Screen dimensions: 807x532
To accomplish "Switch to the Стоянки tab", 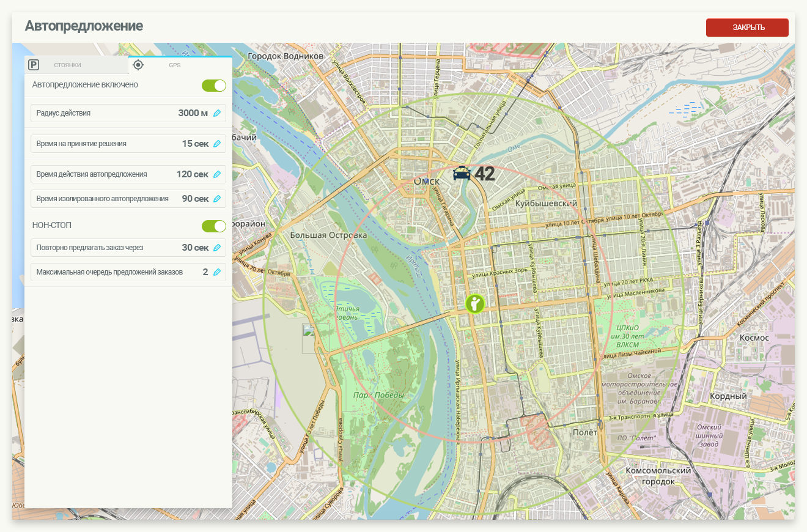I will tap(67, 65).
